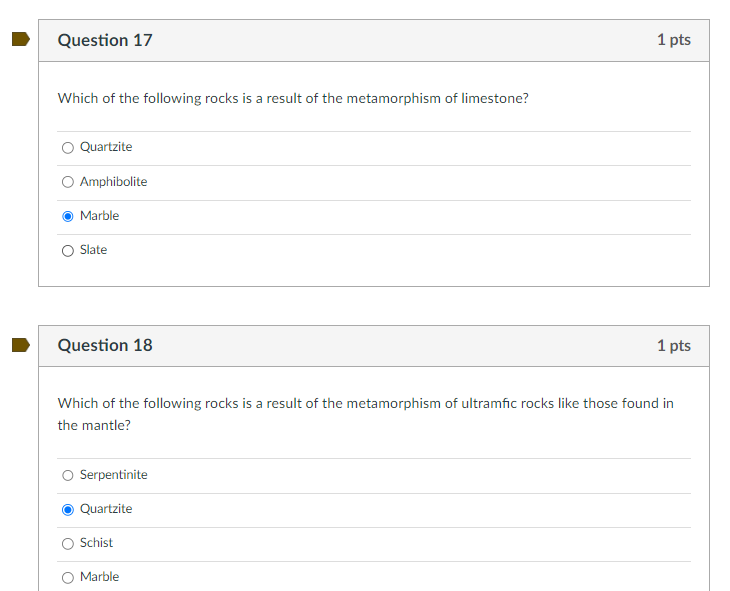
Task: Select Marble radio button in Question 17
Action: [68, 216]
